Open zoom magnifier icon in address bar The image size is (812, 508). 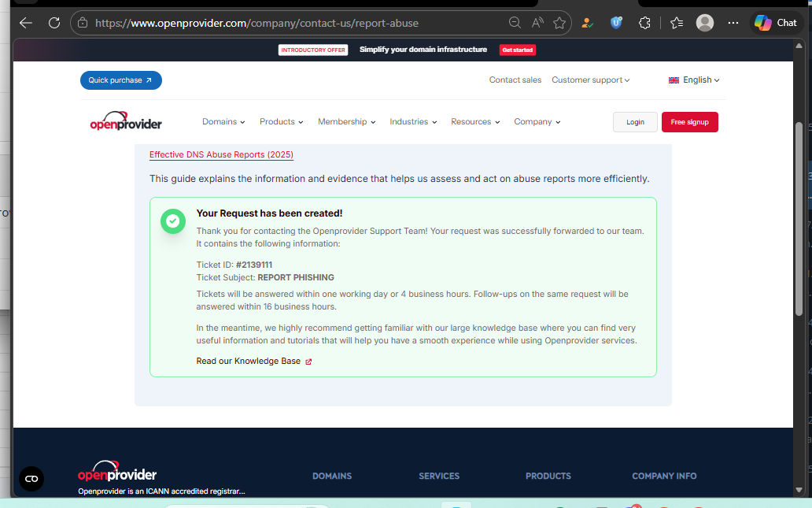tap(515, 23)
